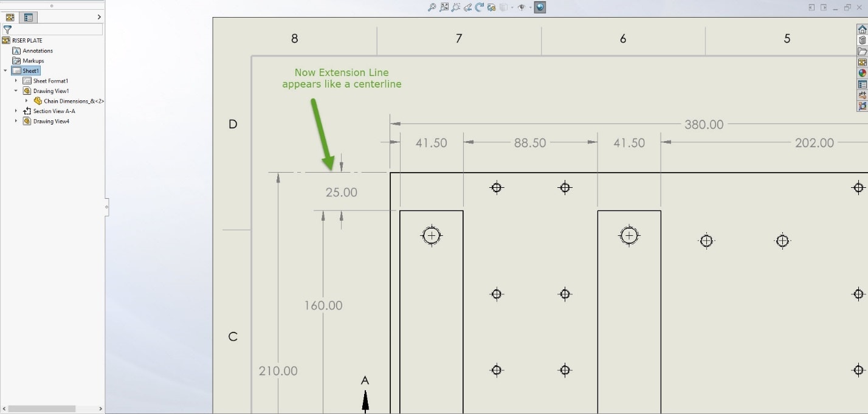Activate the Zoom to Area tool
The width and height of the screenshot is (868, 414).
[456, 7]
